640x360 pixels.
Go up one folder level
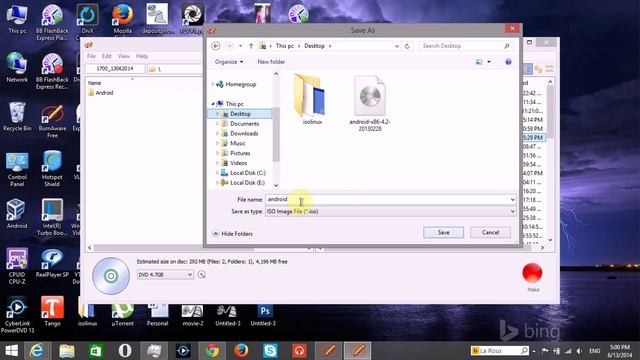pyautogui.click(x=251, y=46)
